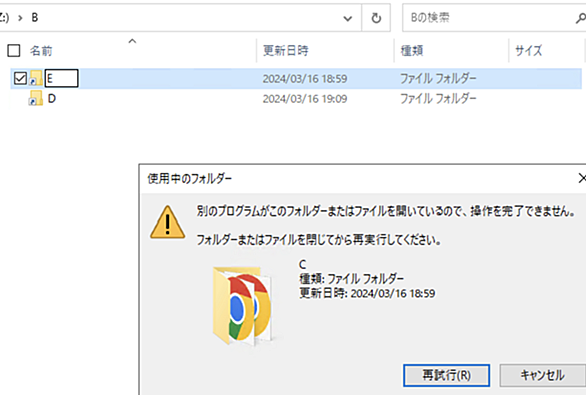Click the 再試行(R) button
Screen dimensions: 586x395
pyautogui.click(x=447, y=375)
